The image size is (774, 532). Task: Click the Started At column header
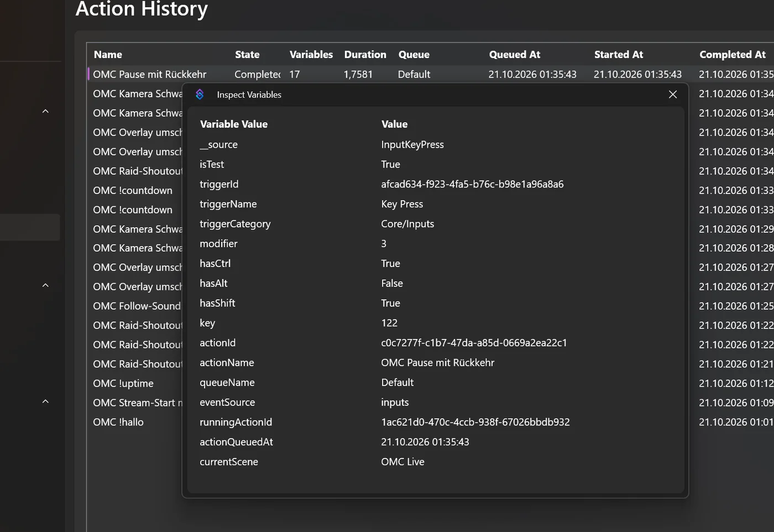pos(619,55)
